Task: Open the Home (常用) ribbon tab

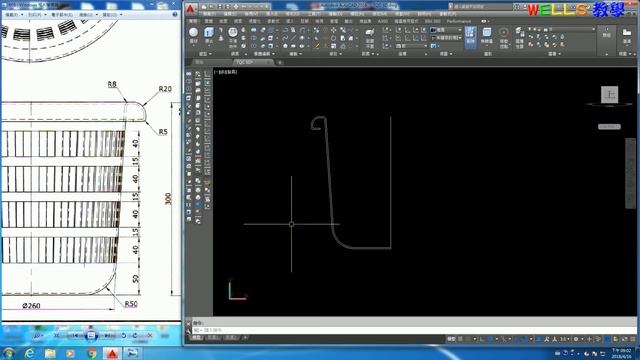Action: point(193,21)
